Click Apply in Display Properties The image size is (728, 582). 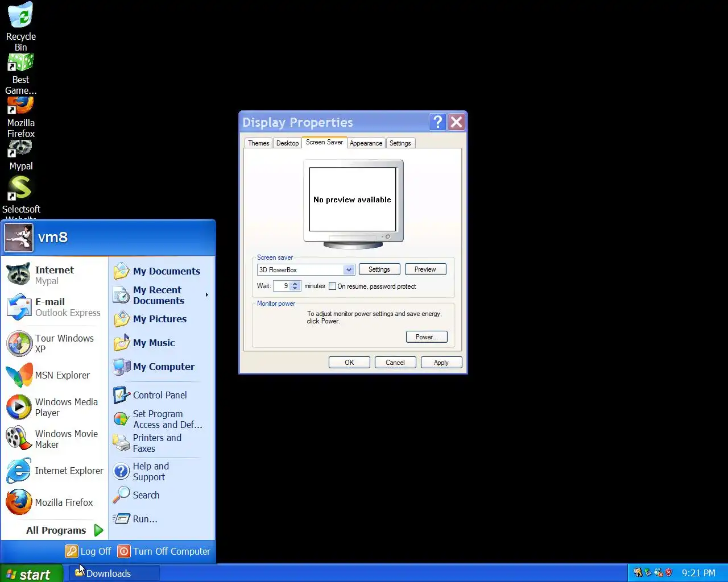pyautogui.click(x=441, y=363)
